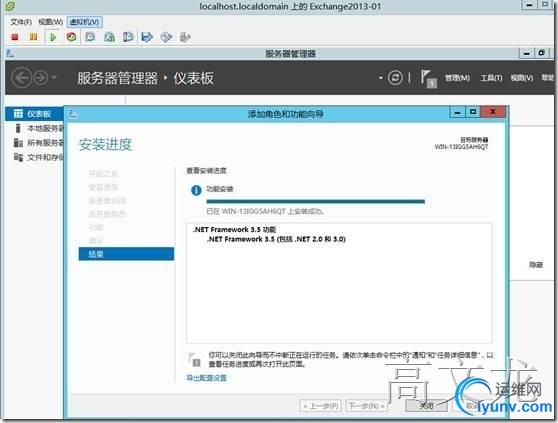Open the 虚拟机(V) menu
The width and height of the screenshot is (558, 423).
[x=85, y=22]
